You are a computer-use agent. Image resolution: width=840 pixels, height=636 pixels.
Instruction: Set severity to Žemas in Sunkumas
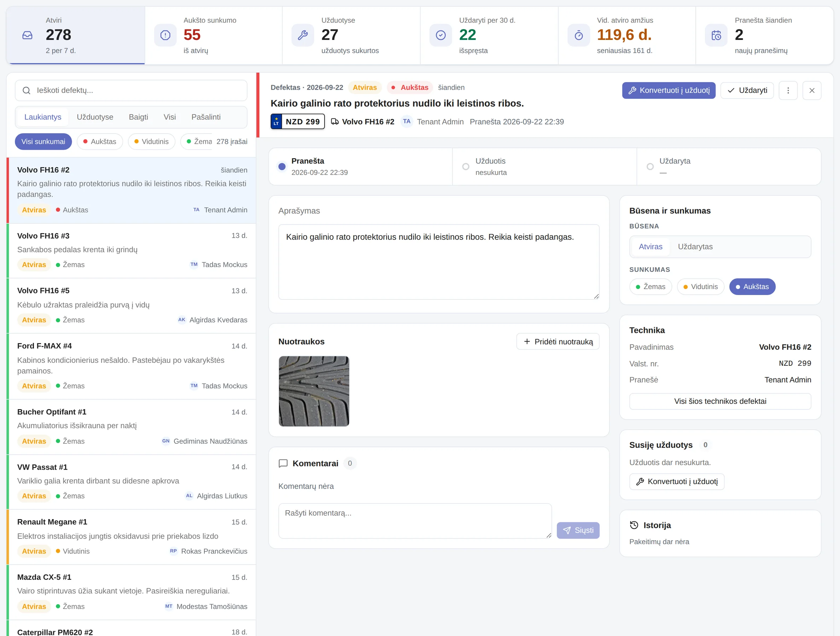pos(651,287)
